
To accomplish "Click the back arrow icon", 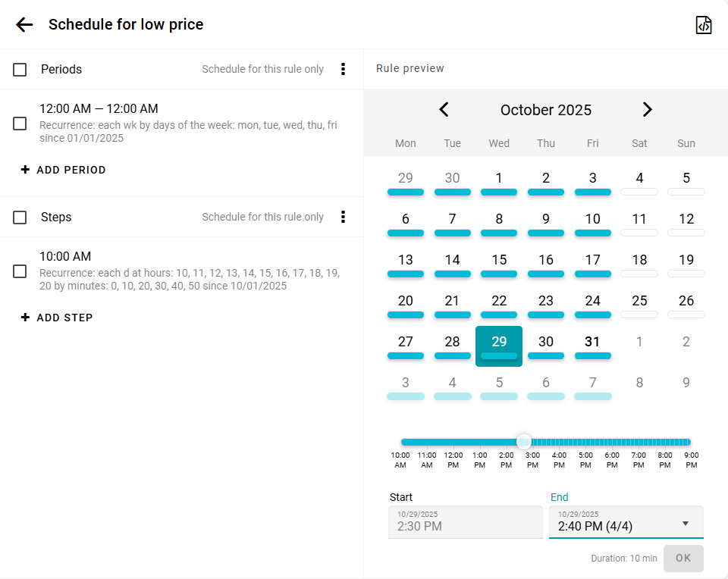I will (24, 24).
